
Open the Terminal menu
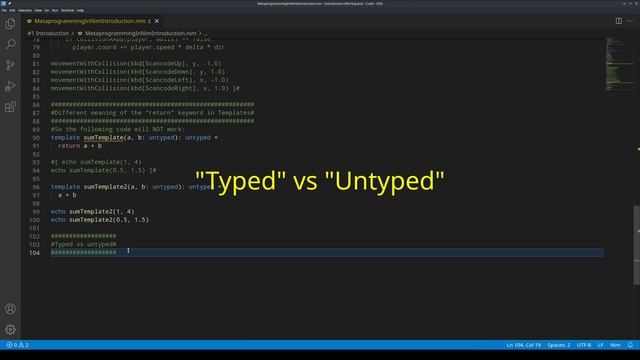(67, 10)
